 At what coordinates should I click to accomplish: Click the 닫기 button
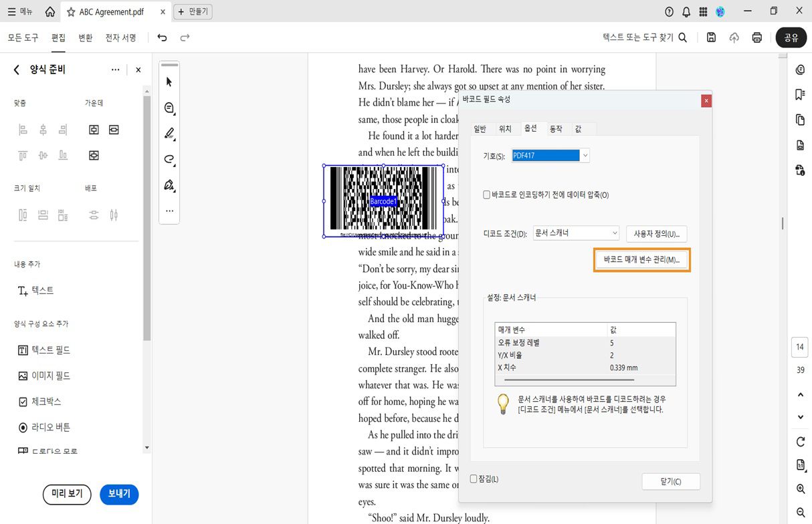click(671, 481)
